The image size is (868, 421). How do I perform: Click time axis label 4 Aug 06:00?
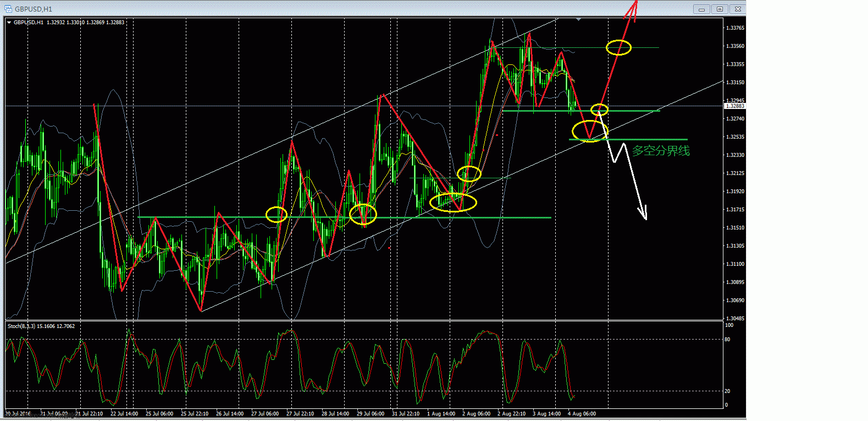coord(582,413)
